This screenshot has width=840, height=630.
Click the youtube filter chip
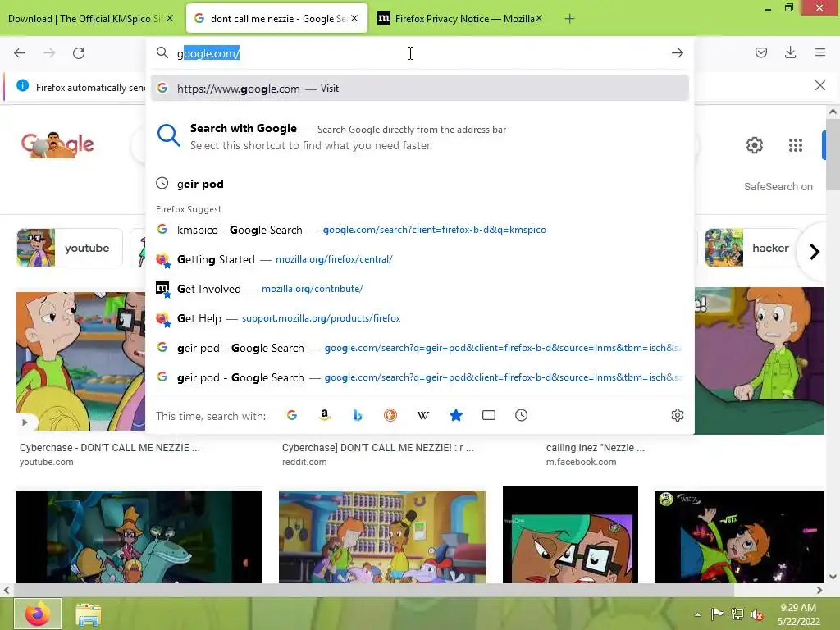pos(70,248)
